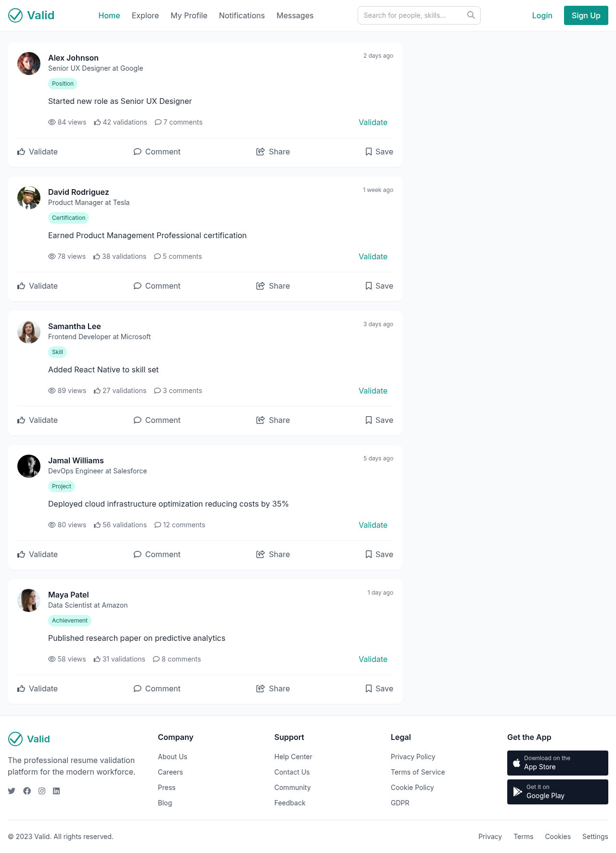Open Maya Patel's profile avatar
This screenshot has height=853, width=616.
coord(29,600)
